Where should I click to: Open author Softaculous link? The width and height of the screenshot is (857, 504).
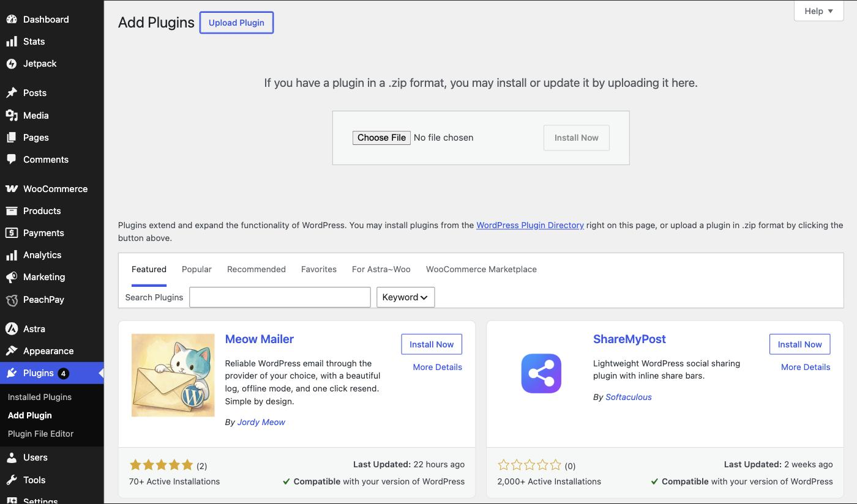click(x=629, y=397)
